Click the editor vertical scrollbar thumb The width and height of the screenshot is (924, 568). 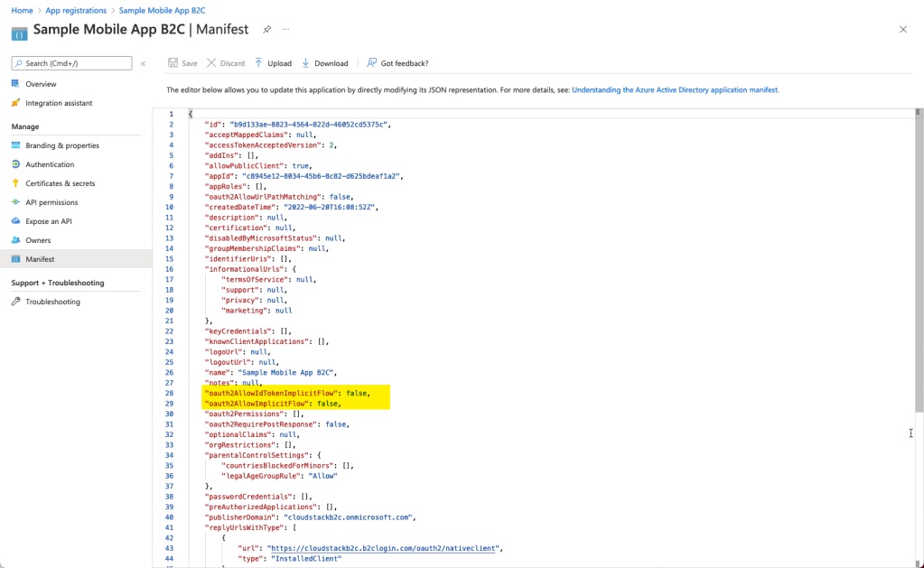point(918,259)
